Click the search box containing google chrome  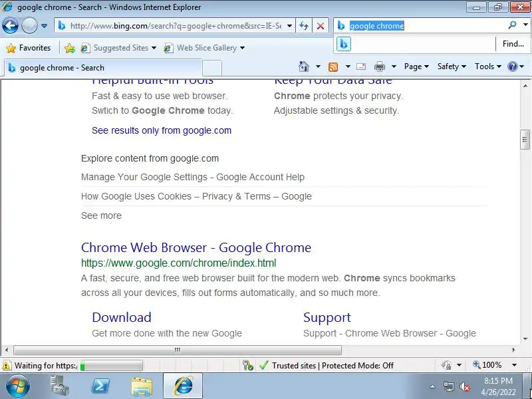tap(426, 26)
